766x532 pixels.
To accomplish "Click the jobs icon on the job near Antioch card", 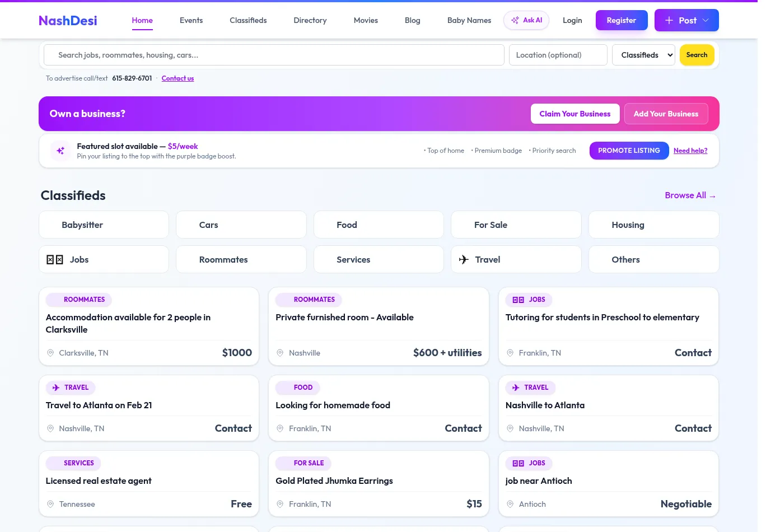I will tap(519, 463).
